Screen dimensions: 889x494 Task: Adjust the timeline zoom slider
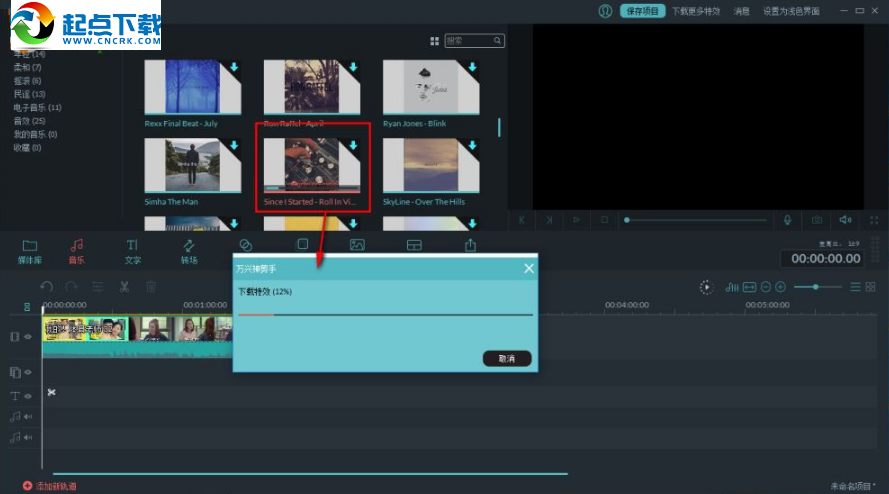[816, 287]
